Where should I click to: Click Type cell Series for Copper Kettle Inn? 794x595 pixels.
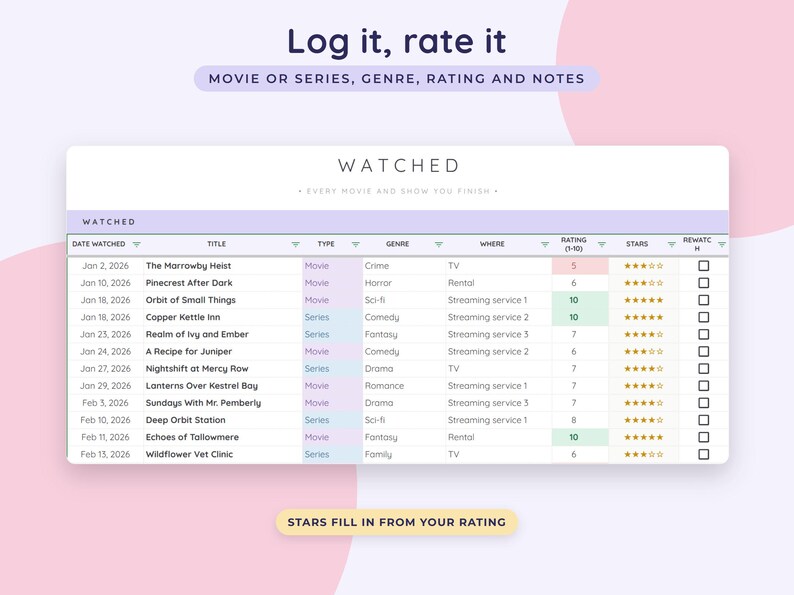coord(332,318)
